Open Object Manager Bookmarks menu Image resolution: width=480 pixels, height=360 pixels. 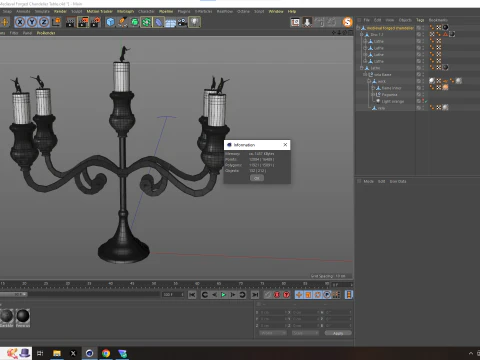[x=438, y=20]
